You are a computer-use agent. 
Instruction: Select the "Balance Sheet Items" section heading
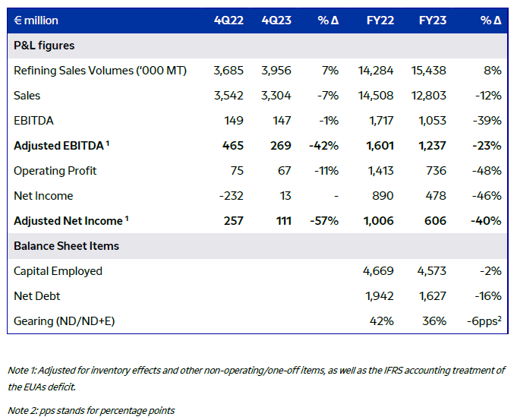(66, 246)
